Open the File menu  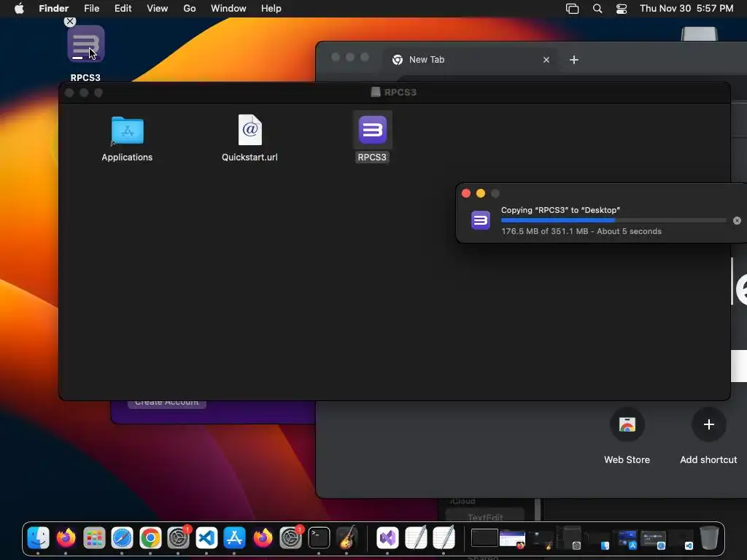(x=91, y=9)
